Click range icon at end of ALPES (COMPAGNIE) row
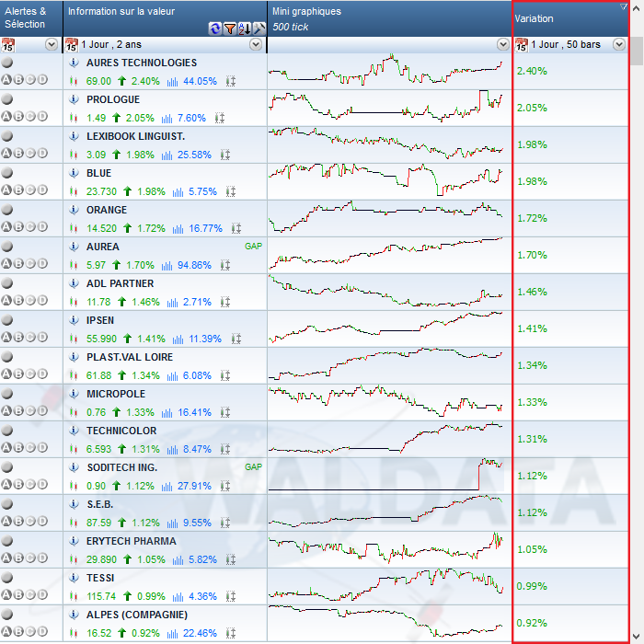644x644 pixels. (231, 633)
